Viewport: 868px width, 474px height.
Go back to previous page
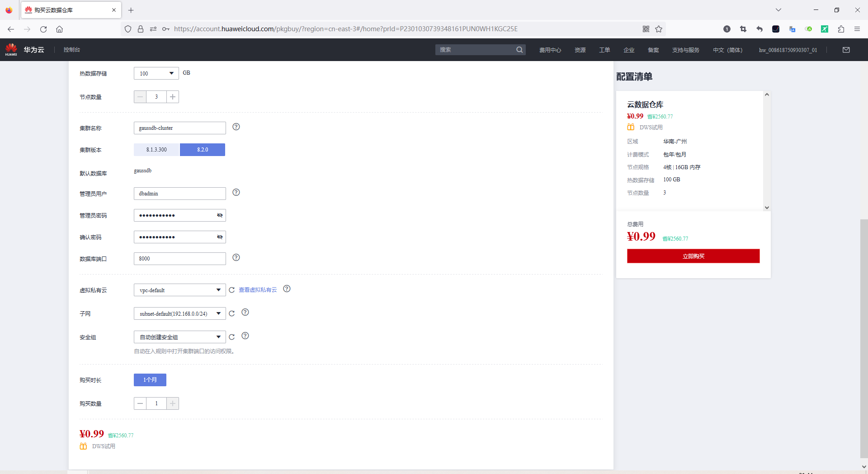[11, 29]
